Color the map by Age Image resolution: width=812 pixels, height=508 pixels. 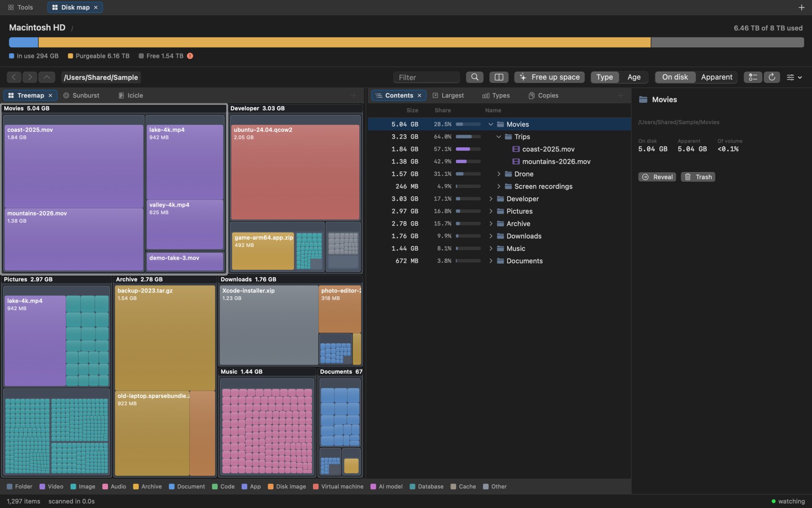pos(634,77)
